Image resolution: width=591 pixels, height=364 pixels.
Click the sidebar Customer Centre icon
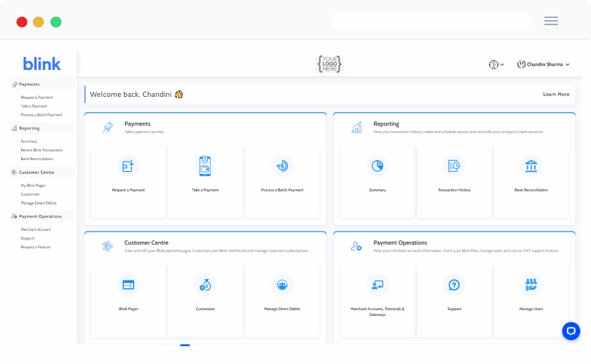[15, 173]
